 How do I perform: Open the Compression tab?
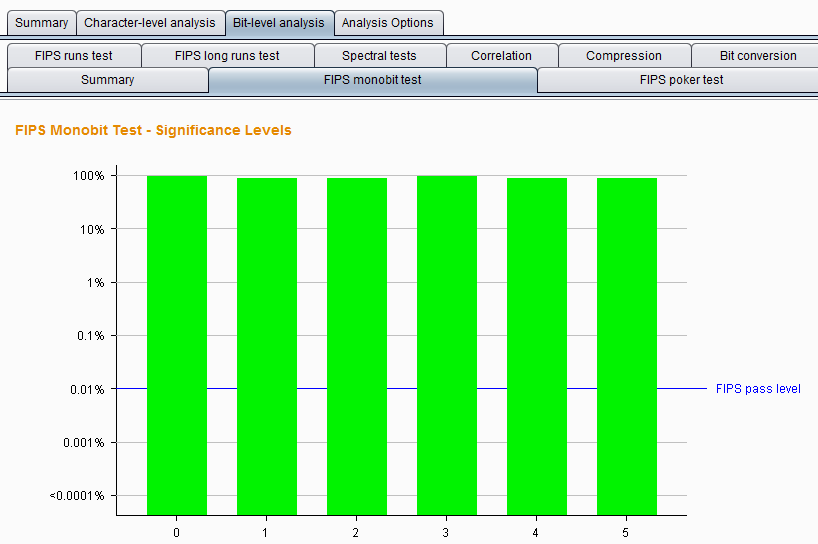tap(624, 56)
